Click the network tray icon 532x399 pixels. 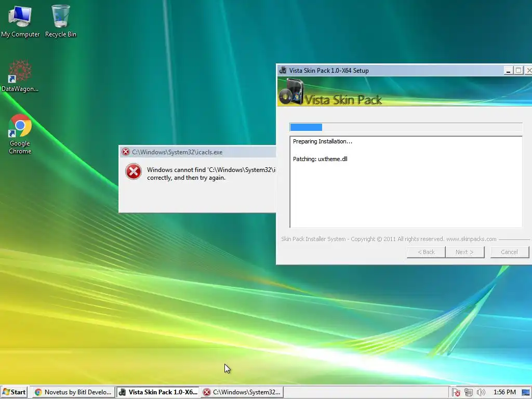coord(469,392)
